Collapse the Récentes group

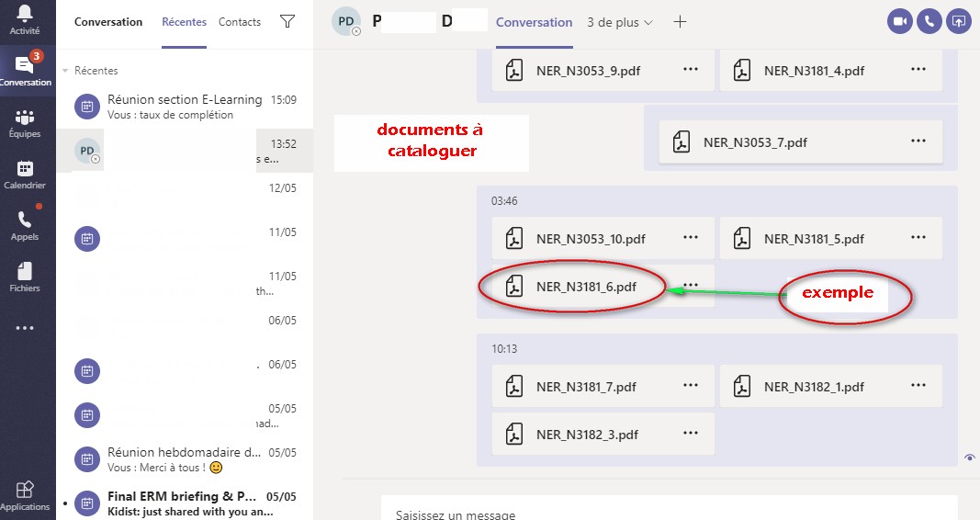pyautogui.click(x=65, y=71)
